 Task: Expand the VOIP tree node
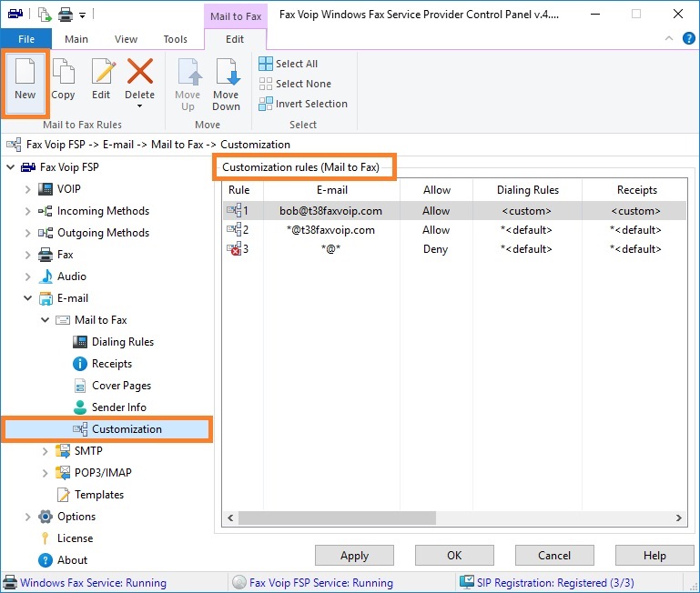pyautogui.click(x=27, y=189)
